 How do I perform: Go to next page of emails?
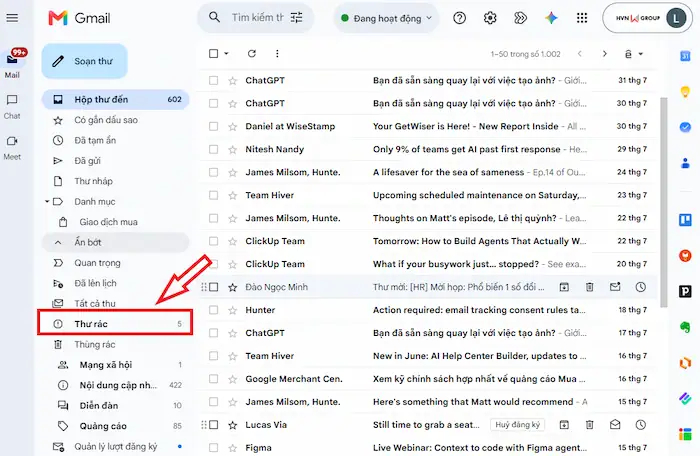(604, 54)
